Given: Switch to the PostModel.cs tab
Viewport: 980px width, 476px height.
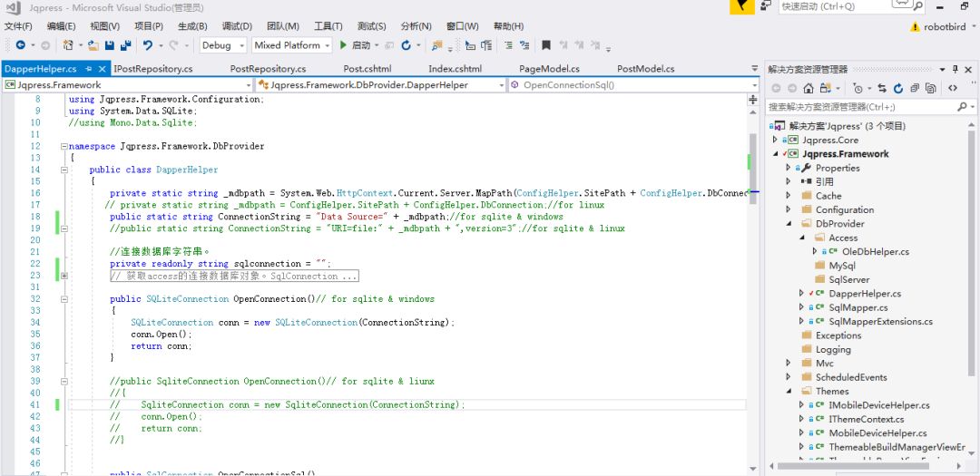Looking at the screenshot, I should [646, 69].
